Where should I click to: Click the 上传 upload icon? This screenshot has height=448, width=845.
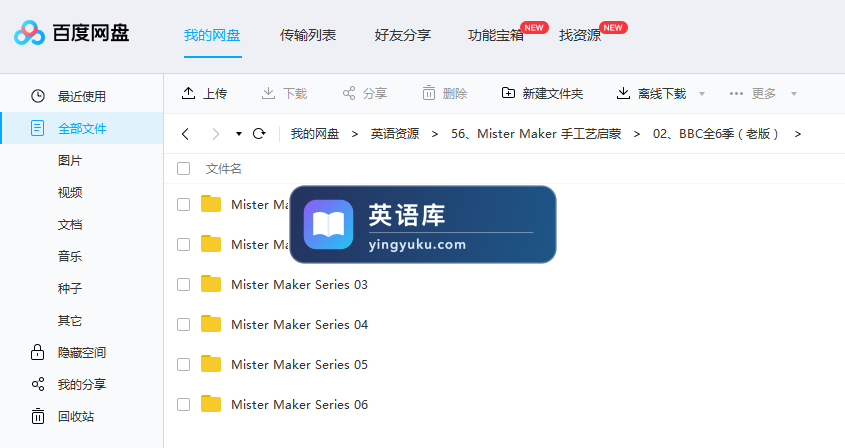[188, 93]
